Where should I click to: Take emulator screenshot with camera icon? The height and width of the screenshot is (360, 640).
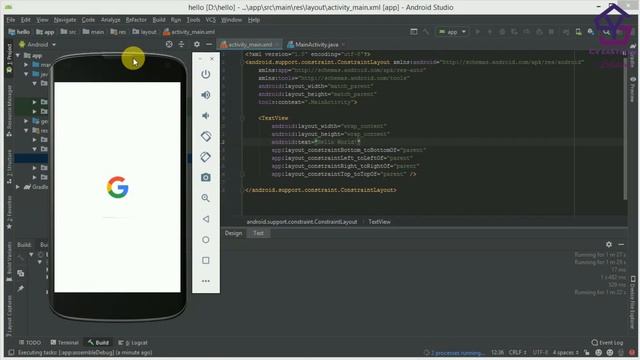pyautogui.click(x=206, y=178)
